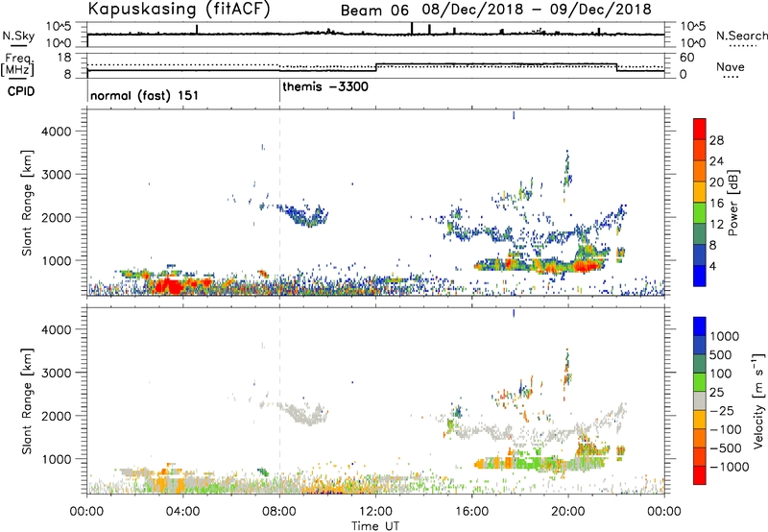Image resolution: width=768 pixels, height=532 pixels.
Task: Click the dashed 08:00 CPID change line in power panel
Action: coord(279,203)
